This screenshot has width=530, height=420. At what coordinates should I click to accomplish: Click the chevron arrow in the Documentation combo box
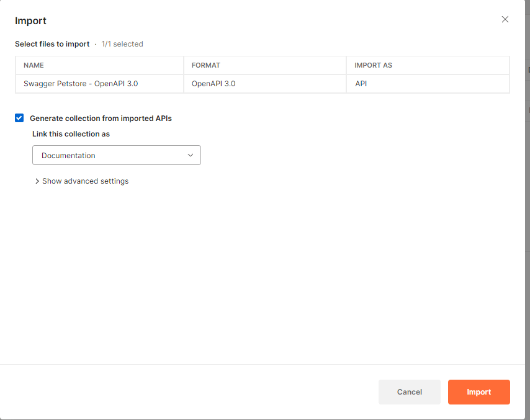(x=191, y=155)
